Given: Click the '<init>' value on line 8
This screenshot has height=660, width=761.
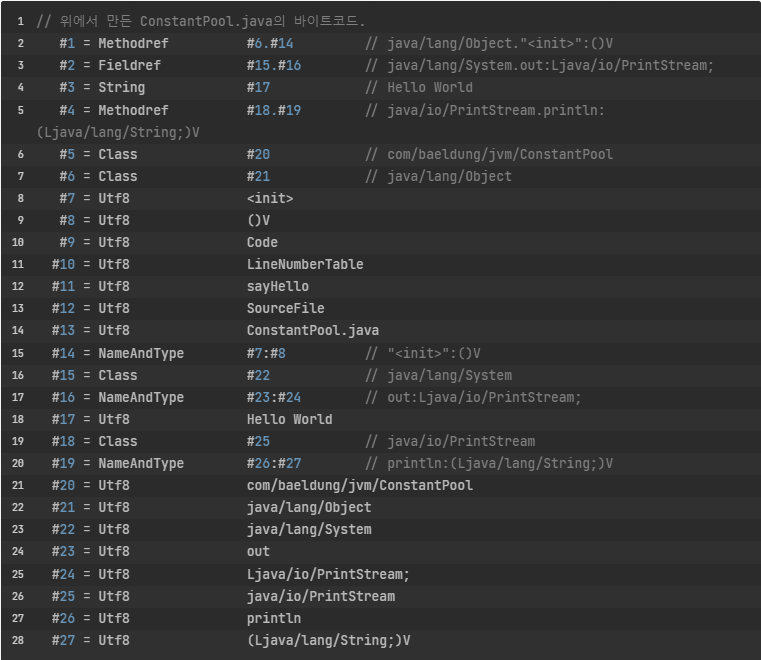Looking at the screenshot, I should (x=270, y=198).
